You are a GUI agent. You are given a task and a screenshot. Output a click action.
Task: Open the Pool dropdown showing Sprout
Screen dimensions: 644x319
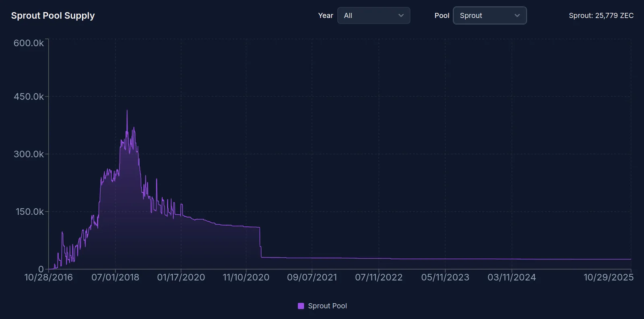tap(490, 16)
